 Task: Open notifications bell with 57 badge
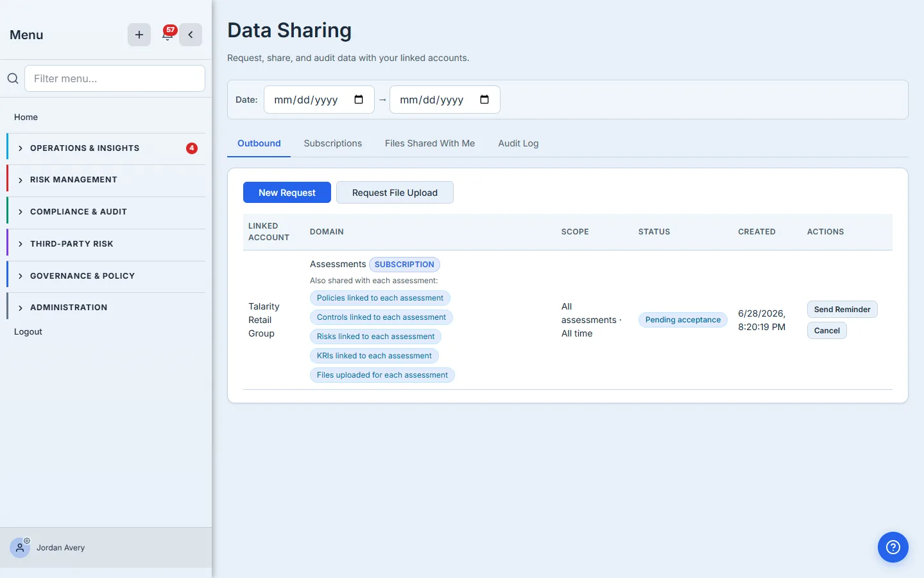[x=167, y=35]
